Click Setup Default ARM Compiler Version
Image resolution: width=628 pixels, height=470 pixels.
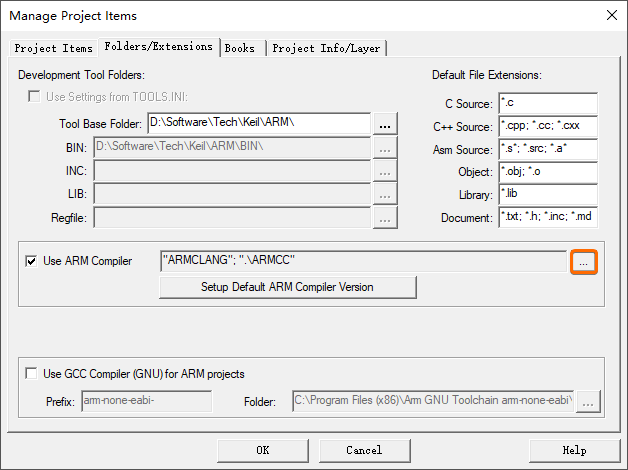[288, 287]
